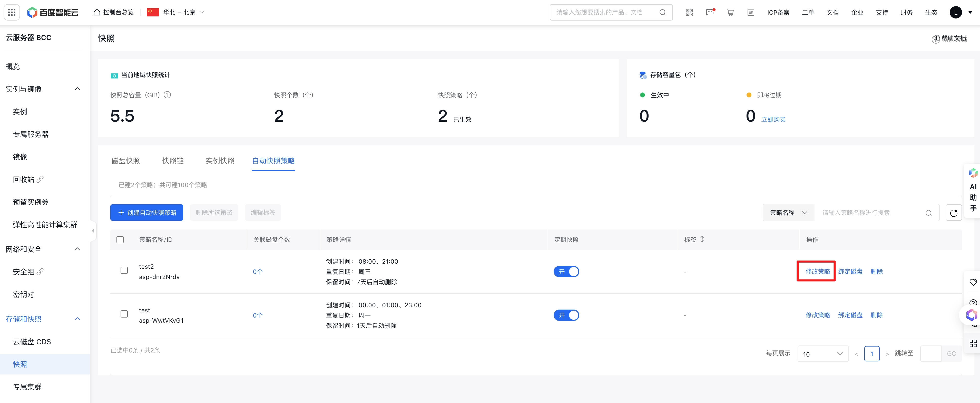Open the product grid menu icon
Screen dimensions: 980x403
click(12, 13)
